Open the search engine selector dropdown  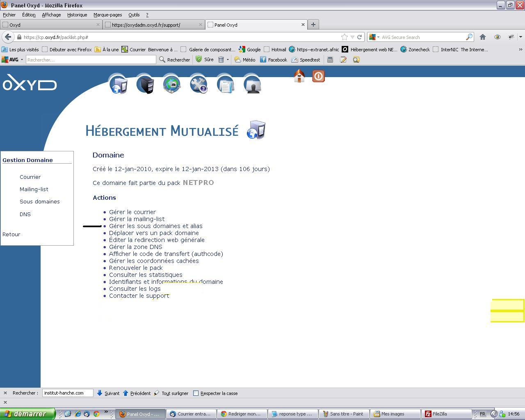coord(374,37)
